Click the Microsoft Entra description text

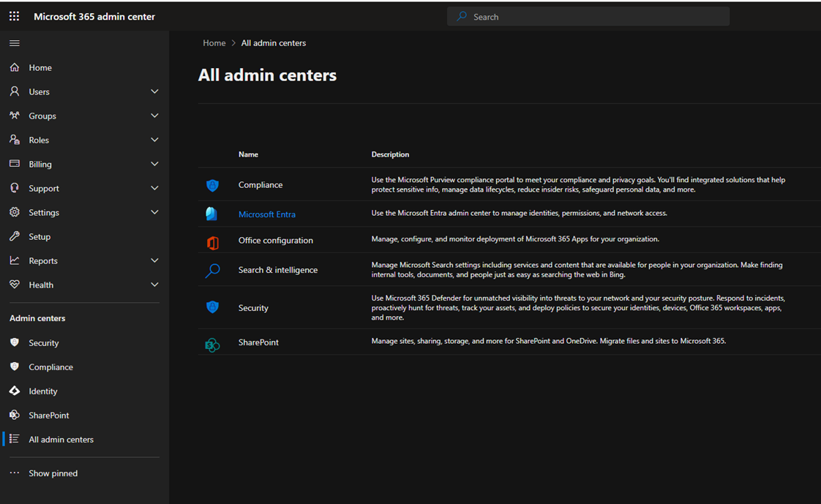(x=519, y=213)
